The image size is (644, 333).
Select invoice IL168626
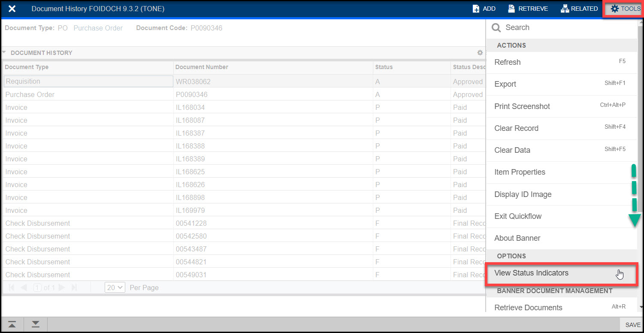pyautogui.click(x=190, y=185)
